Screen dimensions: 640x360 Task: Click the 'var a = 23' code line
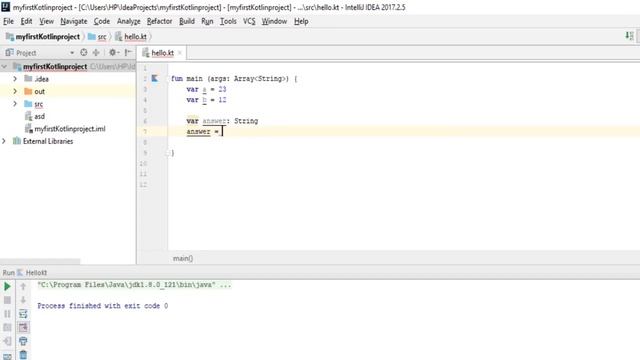click(x=206, y=89)
